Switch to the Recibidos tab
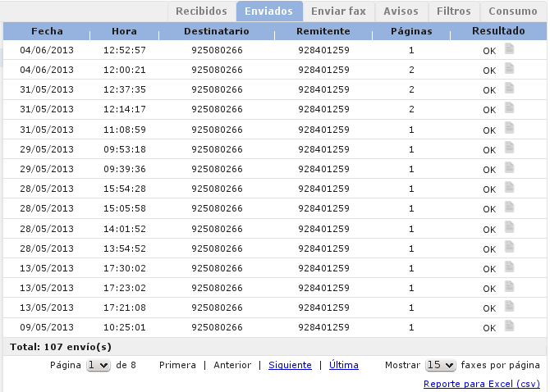The image size is (550, 392). point(201,11)
